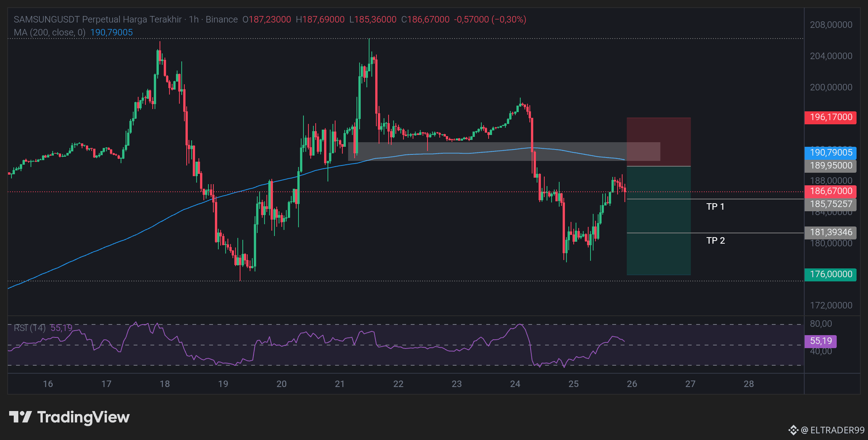Viewport: 868px width, 440px height.
Task: Click the 208,00000 price scale label
Action: coord(831,25)
